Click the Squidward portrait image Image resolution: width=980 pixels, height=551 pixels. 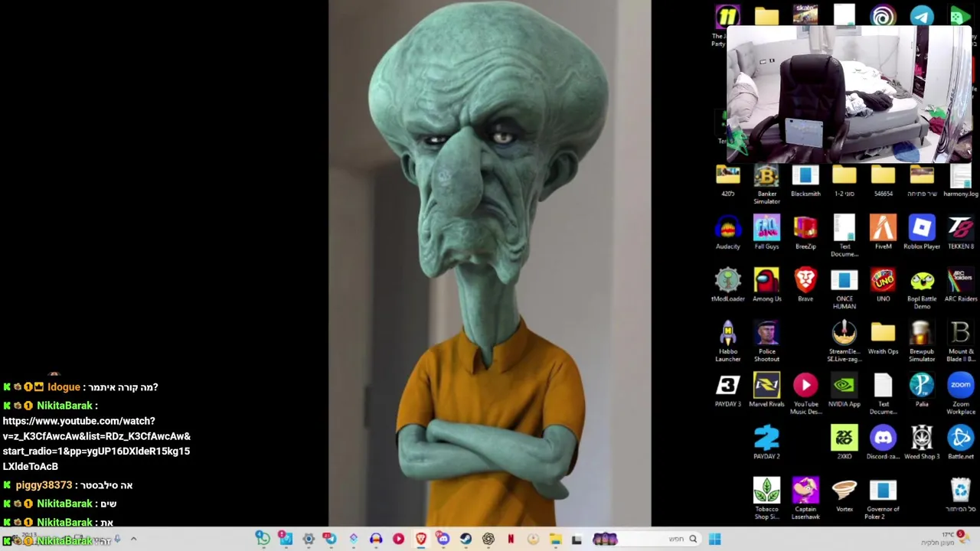(x=490, y=263)
